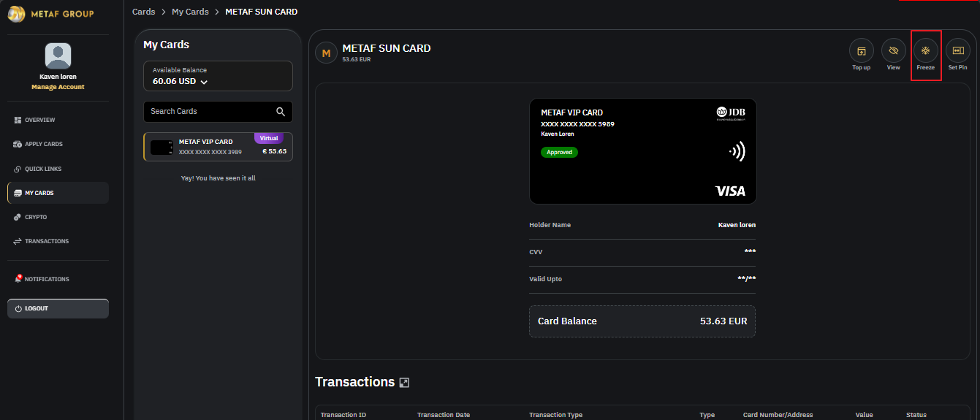The height and width of the screenshot is (420, 980).
Task: Go to Quick Links in sidebar
Action: 58,169
